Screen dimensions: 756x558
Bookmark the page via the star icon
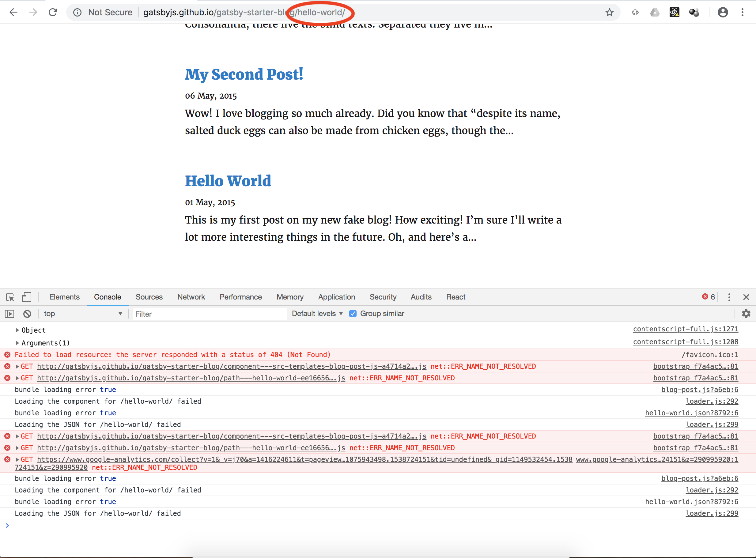(609, 13)
